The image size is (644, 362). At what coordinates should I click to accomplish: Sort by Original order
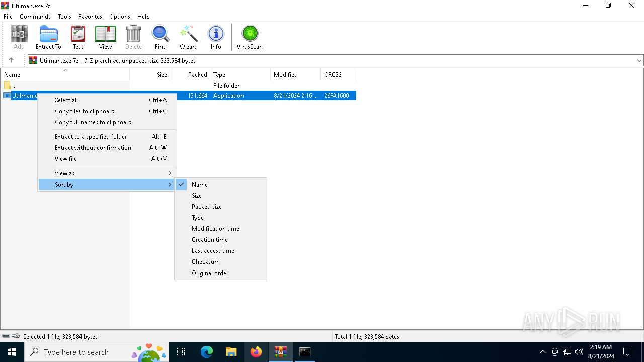click(220, 273)
